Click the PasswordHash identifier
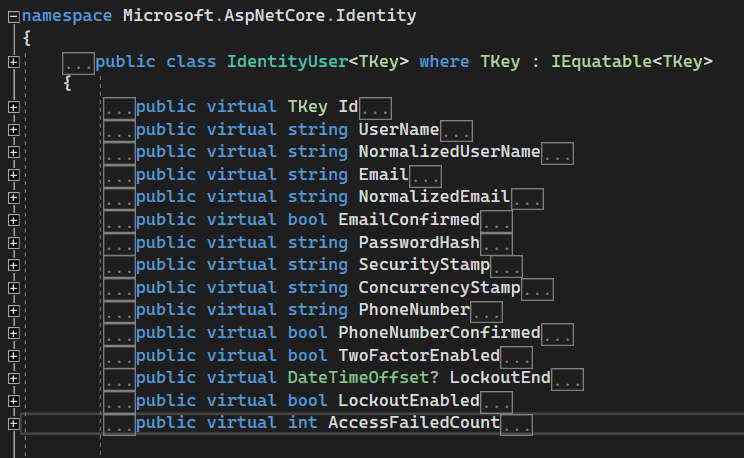The height and width of the screenshot is (458, 744). 419,242
